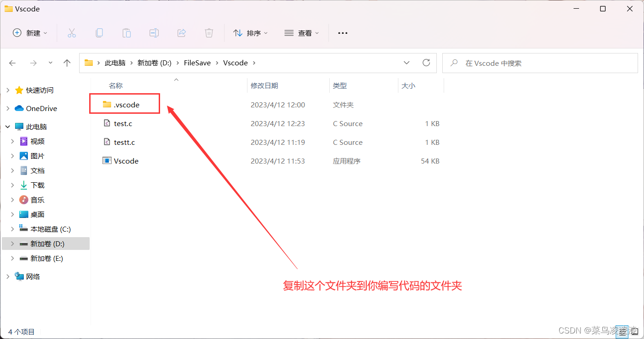Click the 文件夹 type cell
Viewport: 644px width, 339px height.
pos(343,105)
